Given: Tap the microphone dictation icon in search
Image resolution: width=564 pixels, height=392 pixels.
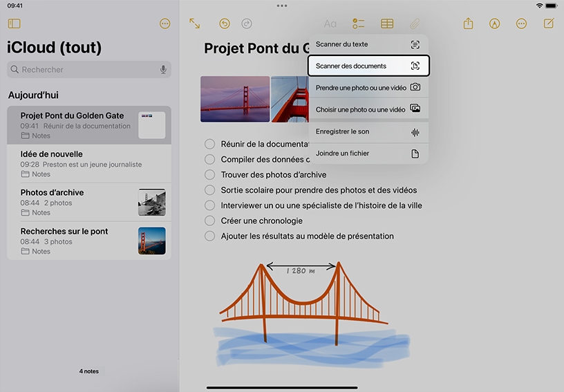Looking at the screenshot, I should (163, 69).
